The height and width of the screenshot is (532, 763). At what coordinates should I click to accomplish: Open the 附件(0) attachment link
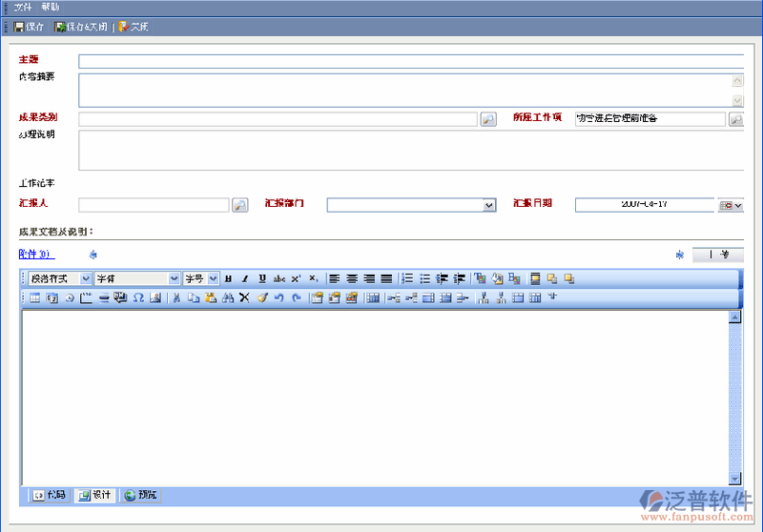(36, 254)
